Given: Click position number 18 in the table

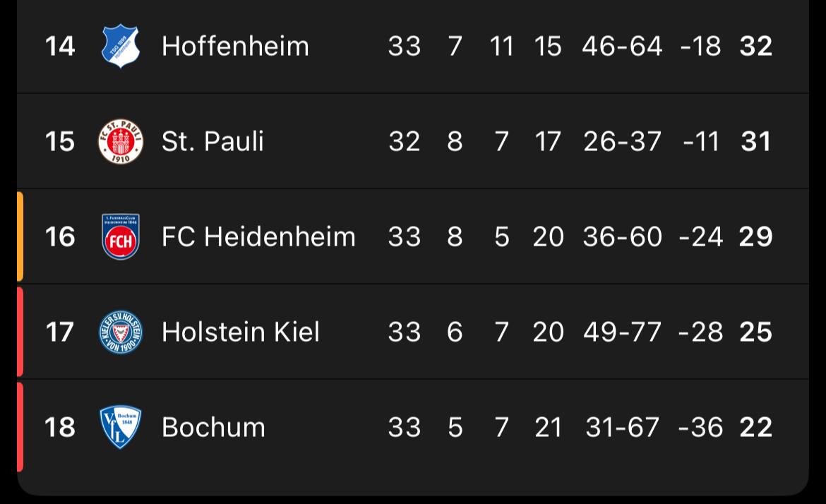Looking at the screenshot, I should tap(60, 427).
